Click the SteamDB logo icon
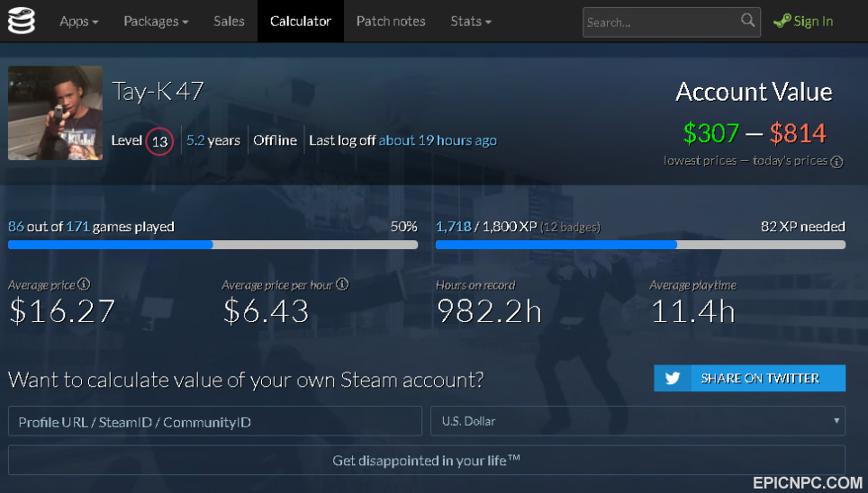This screenshot has height=493, width=868. point(21,21)
